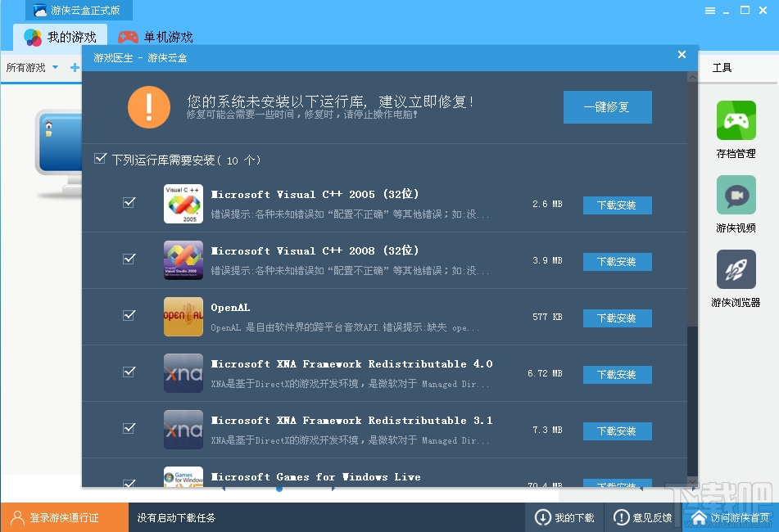The height and width of the screenshot is (532, 779).
Task: Open the hamburger menu in the title bar
Action: click(709, 9)
